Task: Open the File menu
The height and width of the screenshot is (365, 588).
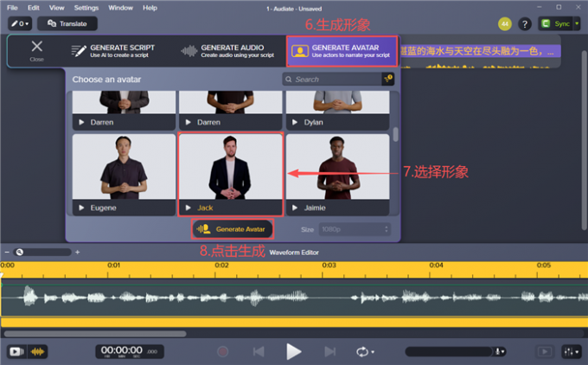Action: point(12,8)
